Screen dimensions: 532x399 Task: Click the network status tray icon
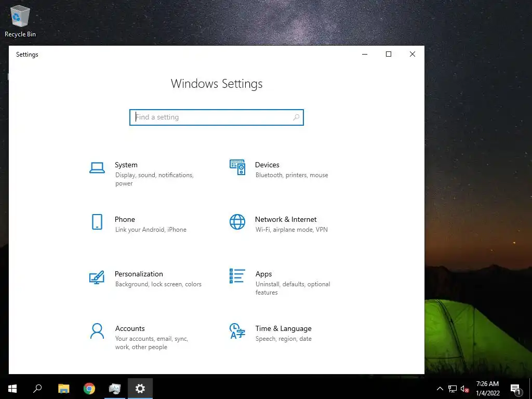pos(453,389)
